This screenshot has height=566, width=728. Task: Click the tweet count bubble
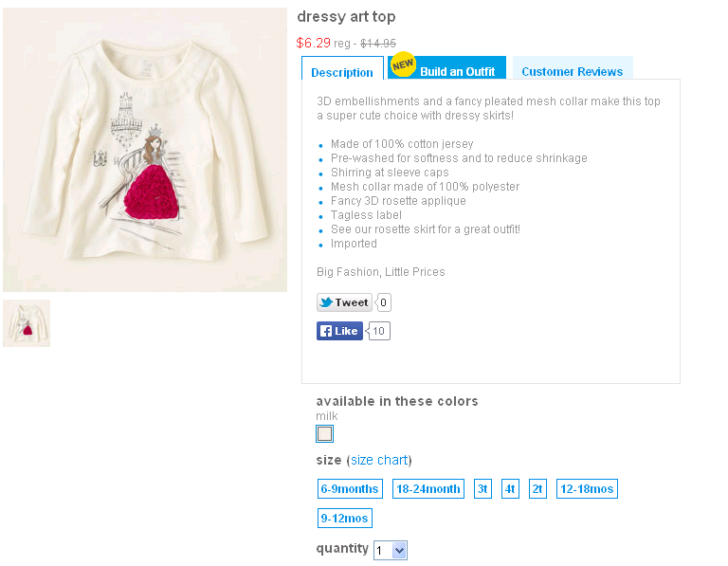pos(383,302)
